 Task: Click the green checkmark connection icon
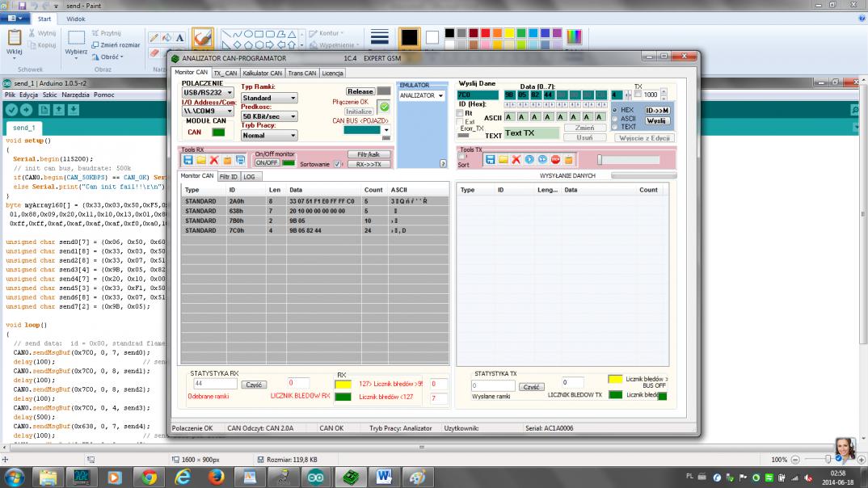click(385, 107)
